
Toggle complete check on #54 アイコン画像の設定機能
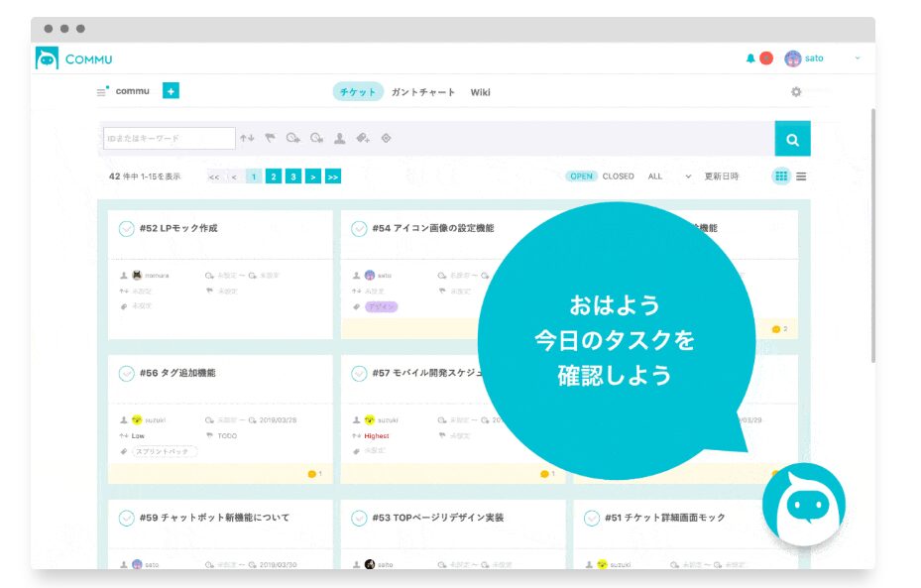tap(359, 228)
